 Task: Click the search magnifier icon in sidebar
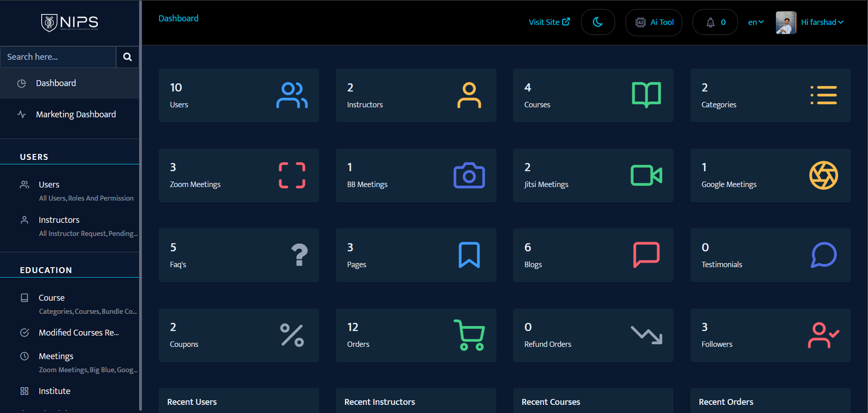pyautogui.click(x=127, y=57)
